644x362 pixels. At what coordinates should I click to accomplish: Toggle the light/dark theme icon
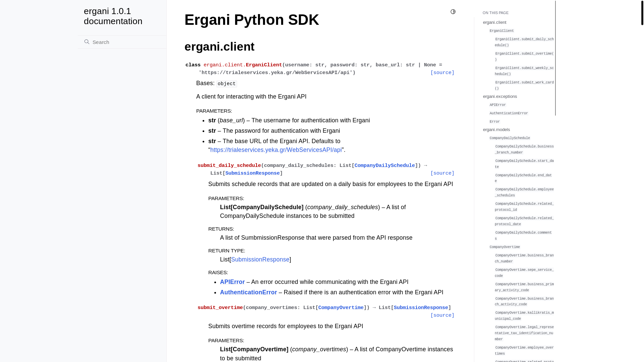(x=453, y=12)
